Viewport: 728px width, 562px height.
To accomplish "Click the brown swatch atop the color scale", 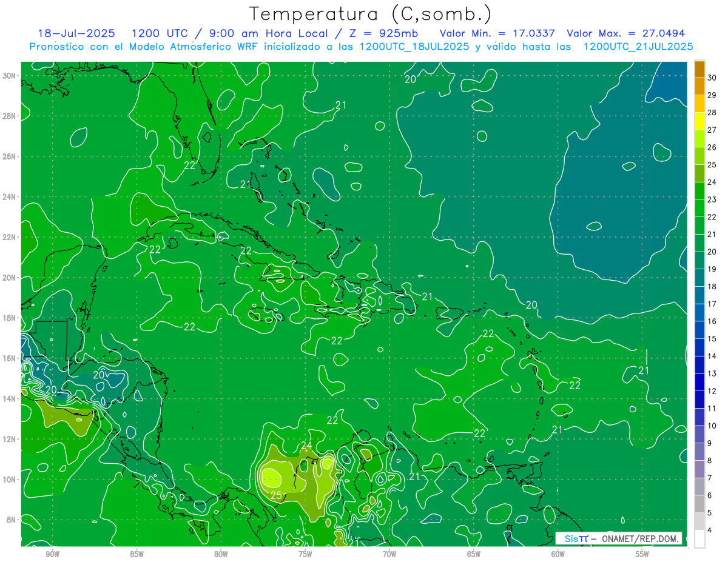I will 699,70.
